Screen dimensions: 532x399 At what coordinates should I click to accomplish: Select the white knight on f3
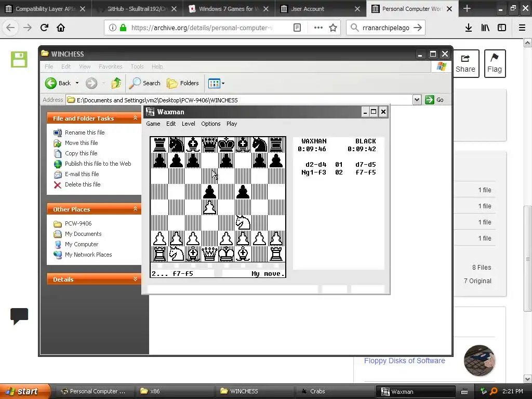point(243,222)
